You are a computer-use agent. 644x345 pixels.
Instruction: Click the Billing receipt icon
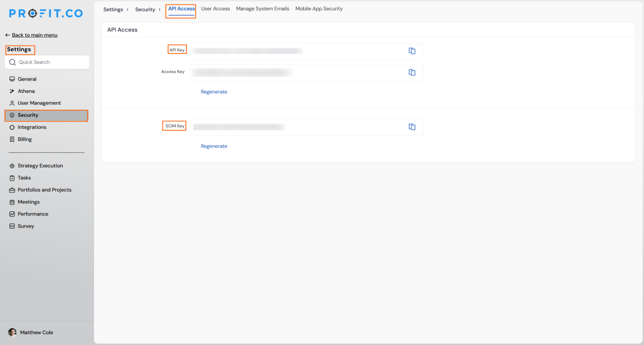pos(12,139)
